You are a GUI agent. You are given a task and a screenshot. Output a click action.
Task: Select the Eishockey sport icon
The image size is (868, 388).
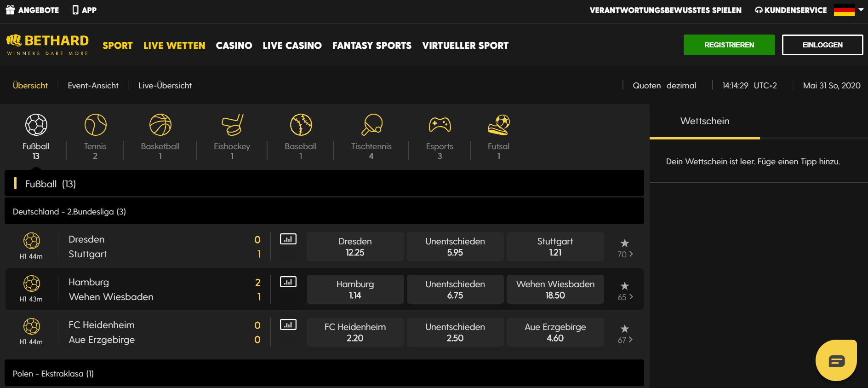[x=233, y=125]
